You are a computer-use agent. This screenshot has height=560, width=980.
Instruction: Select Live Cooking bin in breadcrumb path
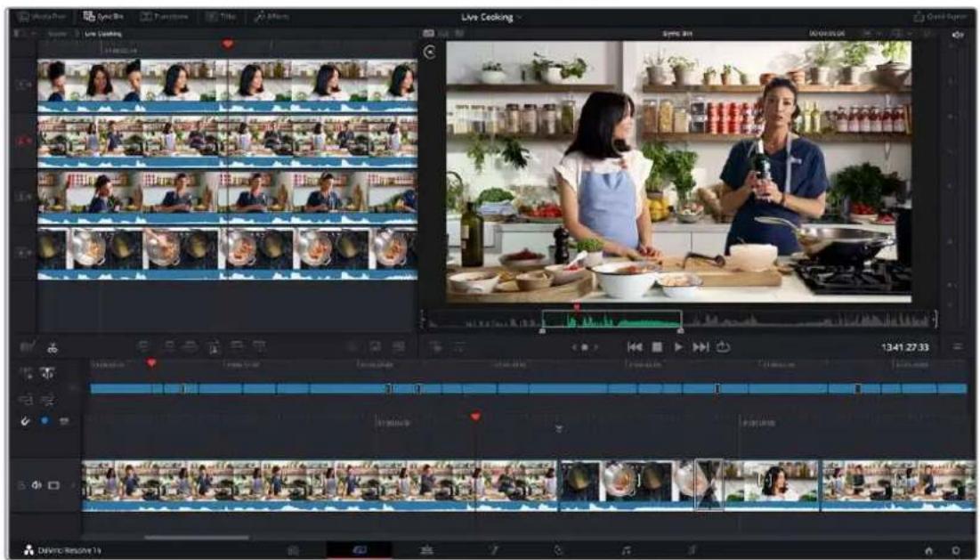point(103,34)
